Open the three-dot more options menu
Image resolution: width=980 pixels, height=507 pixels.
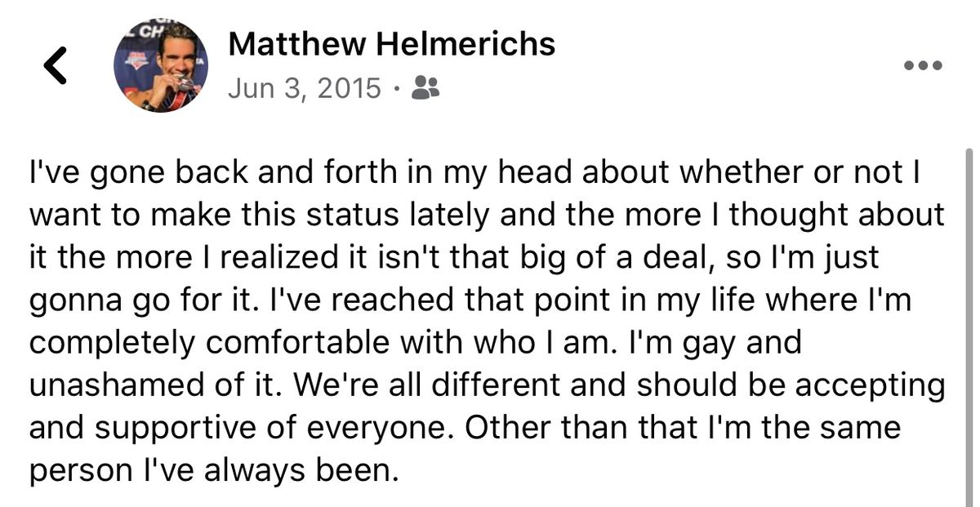(x=924, y=65)
